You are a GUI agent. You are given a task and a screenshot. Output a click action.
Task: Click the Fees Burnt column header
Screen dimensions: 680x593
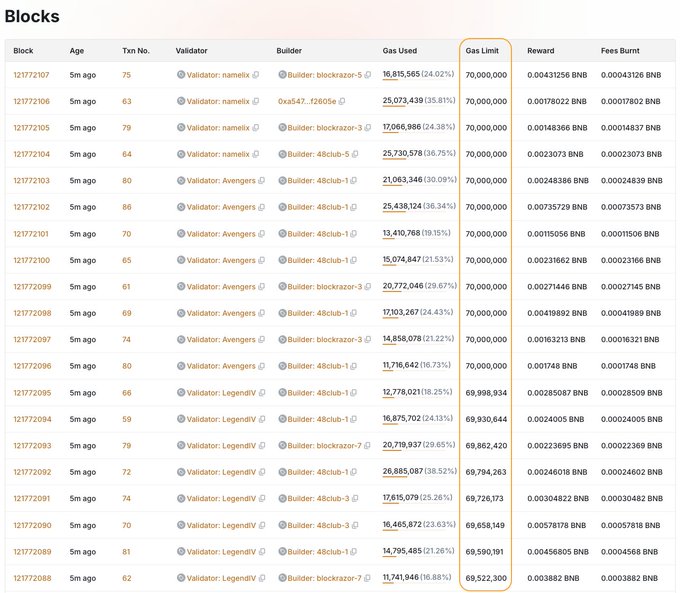[620, 51]
